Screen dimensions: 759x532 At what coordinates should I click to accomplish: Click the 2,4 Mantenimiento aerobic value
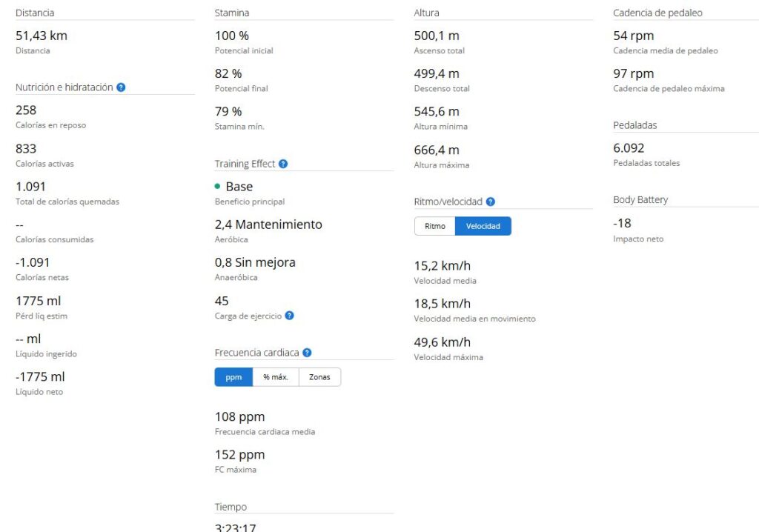[x=268, y=225]
